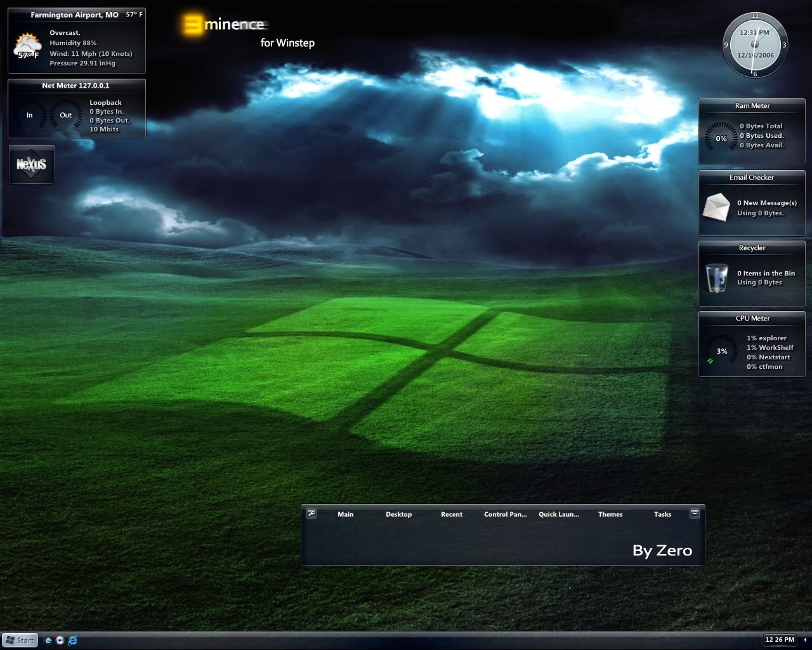Collapse the shelf with minimize button

pos(695,513)
